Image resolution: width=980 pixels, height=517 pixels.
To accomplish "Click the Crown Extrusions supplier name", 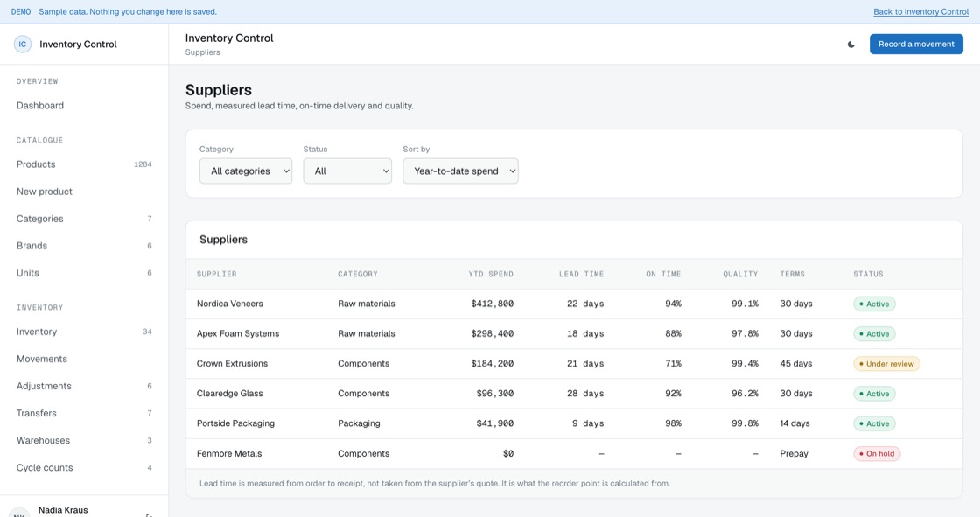I will pyautogui.click(x=232, y=364).
